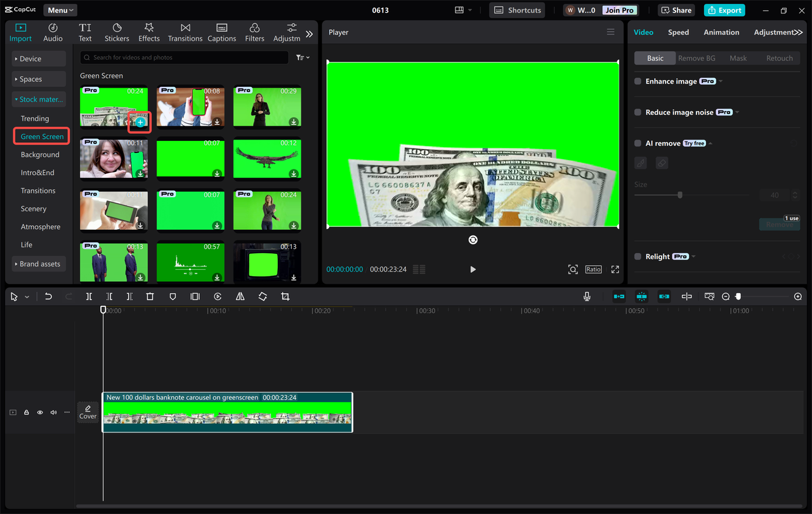Click the Stickers panel icon
Viewport: 812px width, 514px height.
(117, 32)
